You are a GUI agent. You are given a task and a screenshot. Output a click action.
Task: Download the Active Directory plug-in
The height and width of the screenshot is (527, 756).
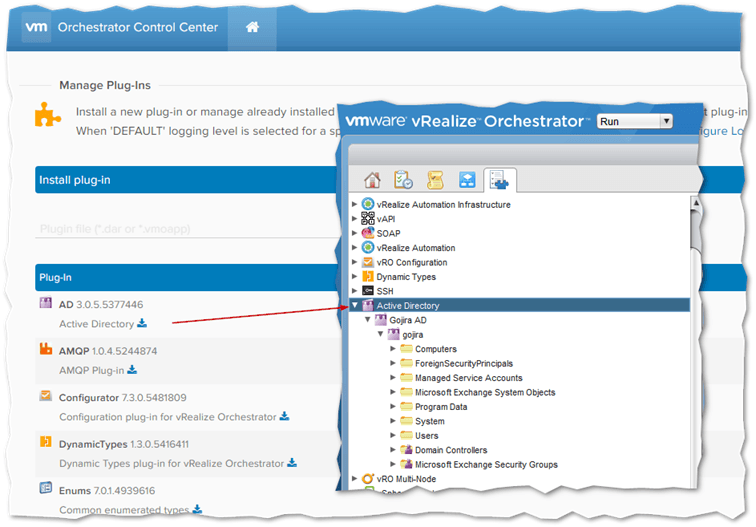tap(142, 323)
